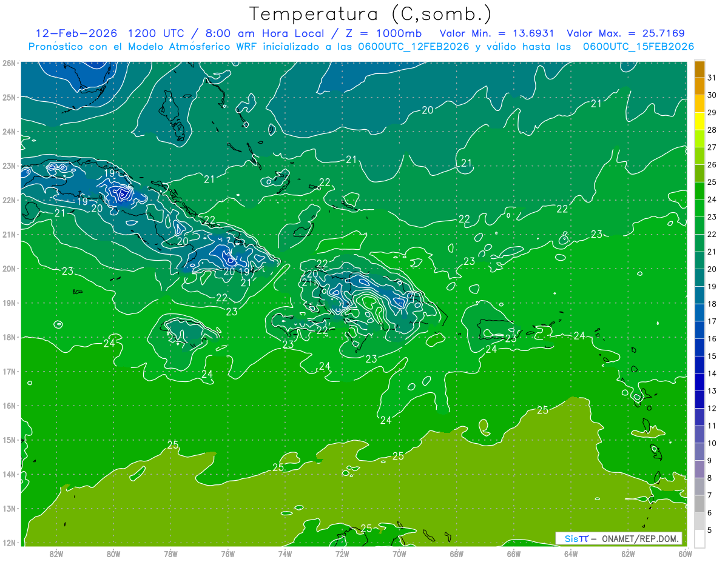Click the 78W longitude axis label
Viewport: 728px width, 562px height.
pos(170,553)
